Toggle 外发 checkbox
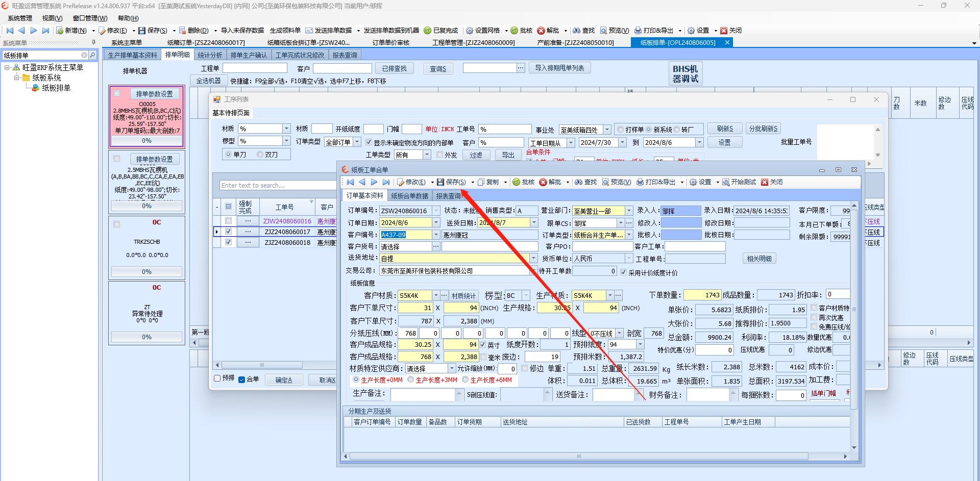 pyautogui.click(x=439, y=155)
